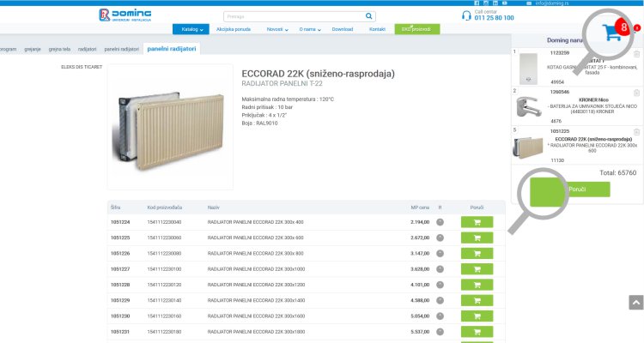This screenshot has height=343, width=644.
Task: Click the KRONER faucet cart thumbnail
Action: pos(529,106)
